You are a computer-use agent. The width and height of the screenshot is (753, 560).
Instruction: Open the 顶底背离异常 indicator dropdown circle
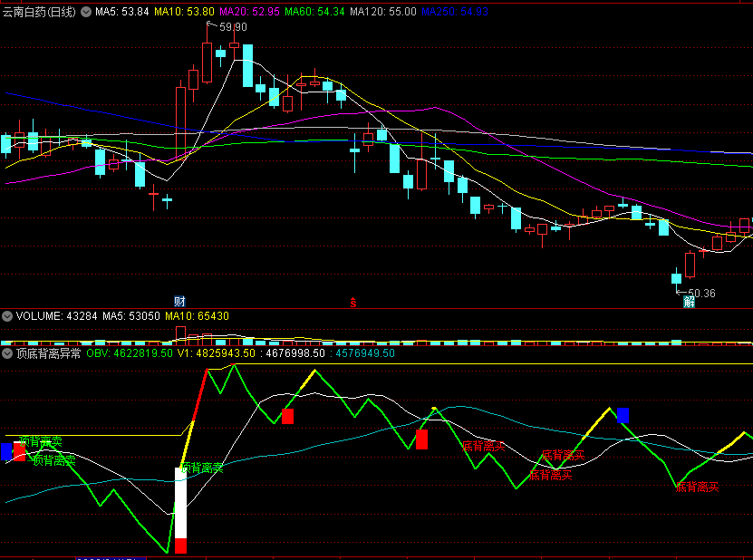(7, 353)
